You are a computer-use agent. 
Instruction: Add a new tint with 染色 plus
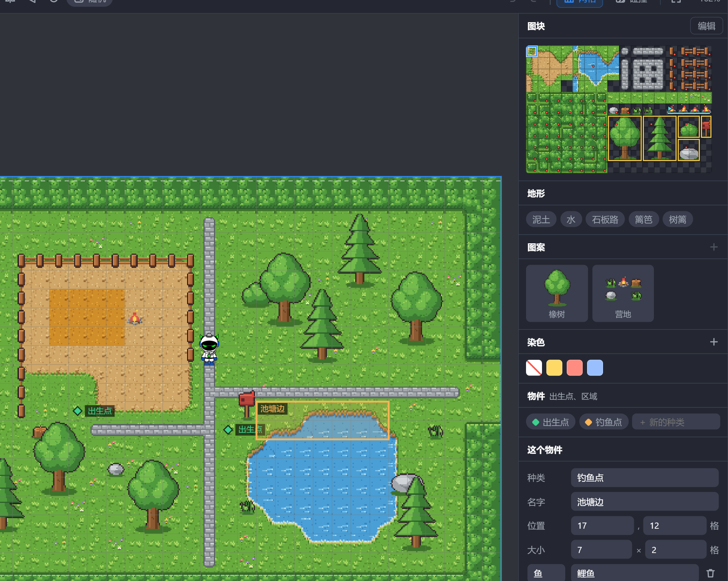point(714,342)
